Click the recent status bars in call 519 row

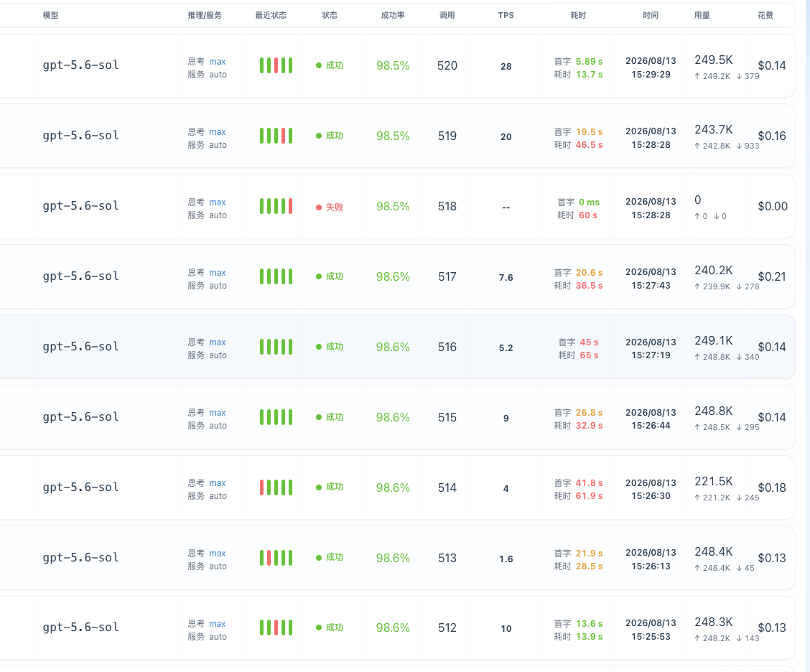coord(276,136)
